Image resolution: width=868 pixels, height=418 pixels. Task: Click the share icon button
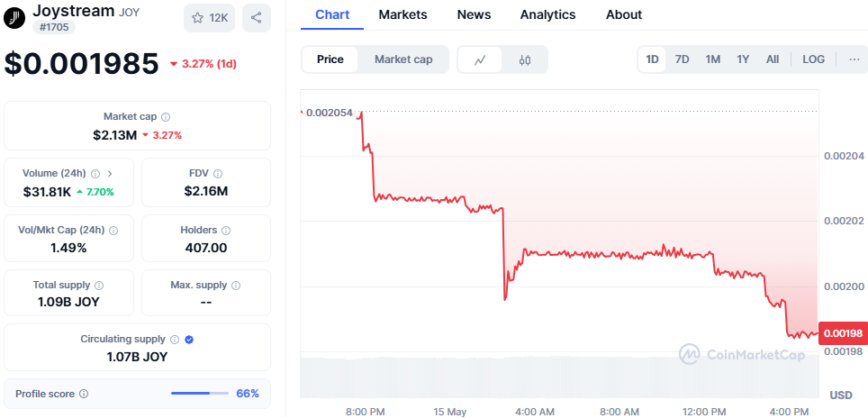click(257, 17)
